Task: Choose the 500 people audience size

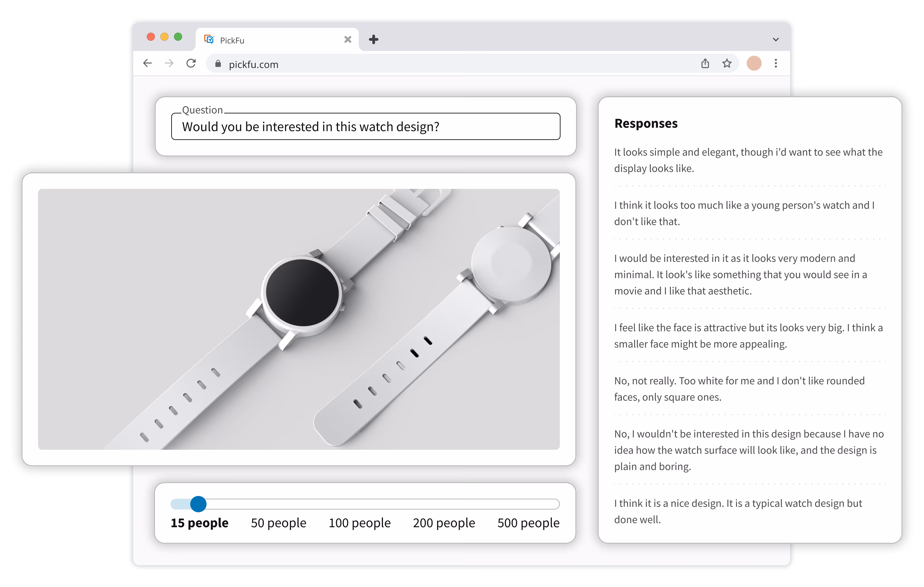Action: point(528,523)
